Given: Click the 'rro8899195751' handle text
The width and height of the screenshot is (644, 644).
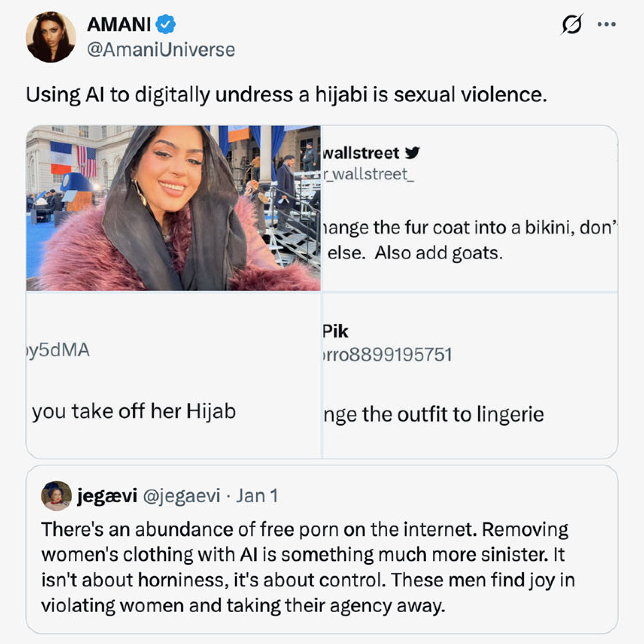Looking at the screenshot, I should click(x=388, y=355).
